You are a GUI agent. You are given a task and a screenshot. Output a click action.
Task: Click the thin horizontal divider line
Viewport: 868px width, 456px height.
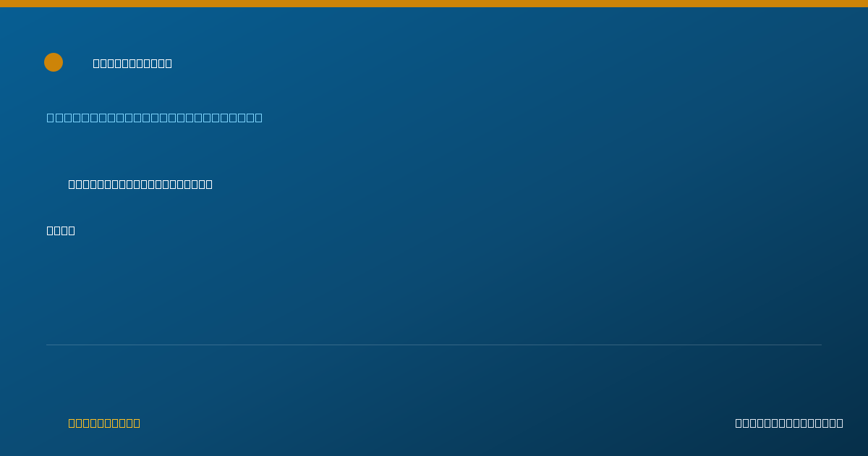pyautogui.click(x=434, y=345)
